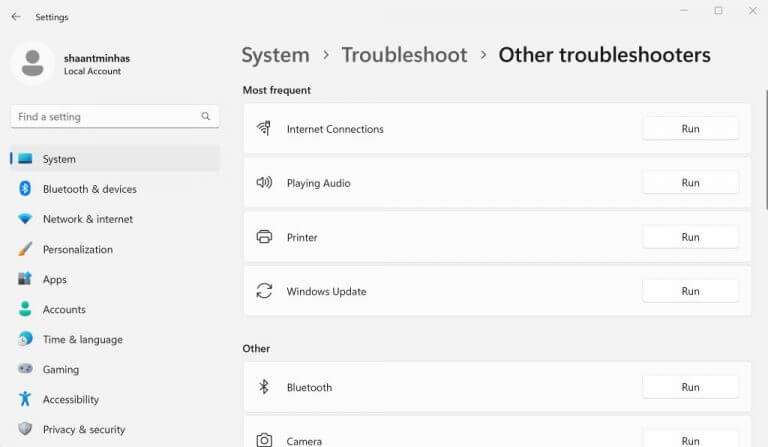Open Accounts settings
Image resolution: width=768 pixels, height=447 pixels.
115,309
